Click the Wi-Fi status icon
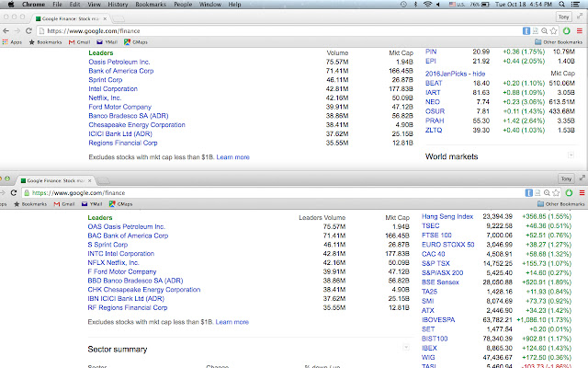Image resolution: width=588 pixels, height=368 pixels. coord(427,4)
